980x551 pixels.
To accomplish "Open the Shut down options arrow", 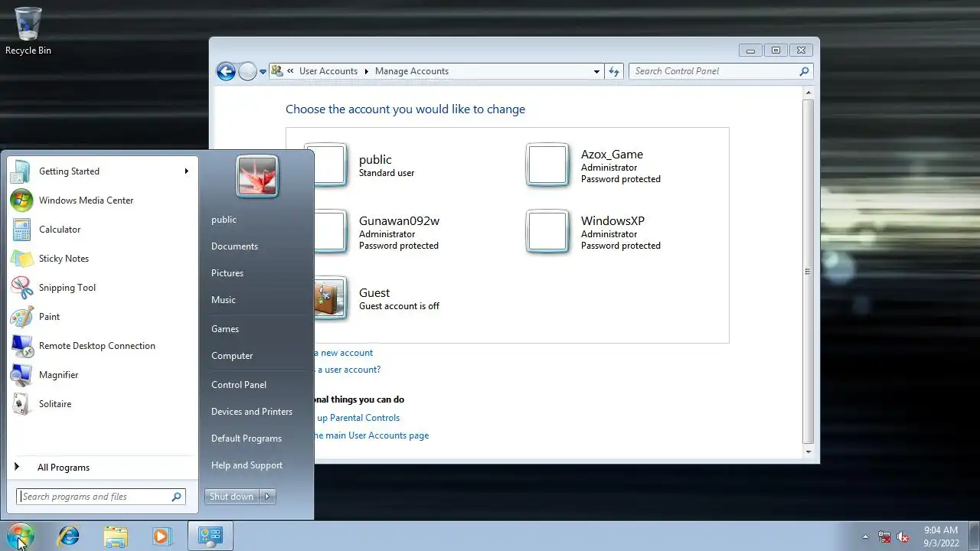I will (267, 497).
